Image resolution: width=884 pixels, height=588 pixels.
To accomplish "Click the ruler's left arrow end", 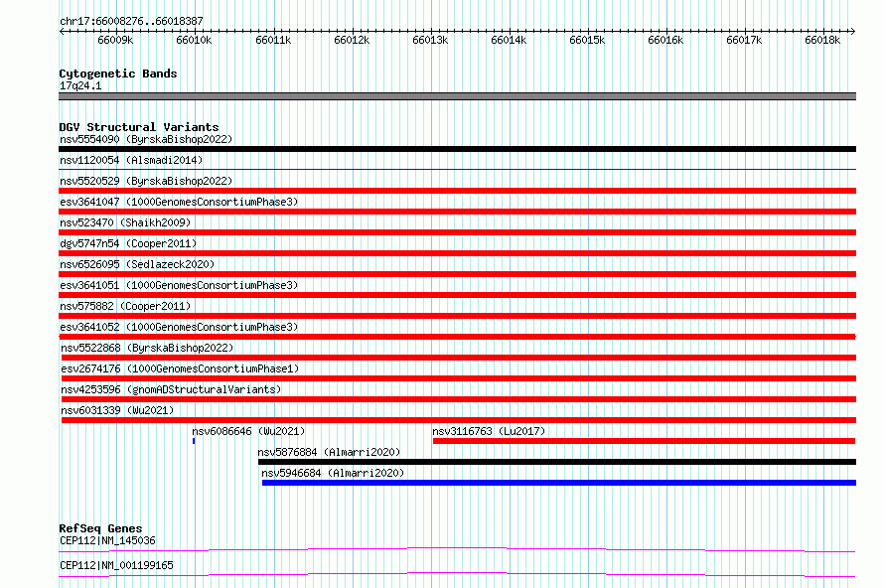I will click(x=62, y=31).
